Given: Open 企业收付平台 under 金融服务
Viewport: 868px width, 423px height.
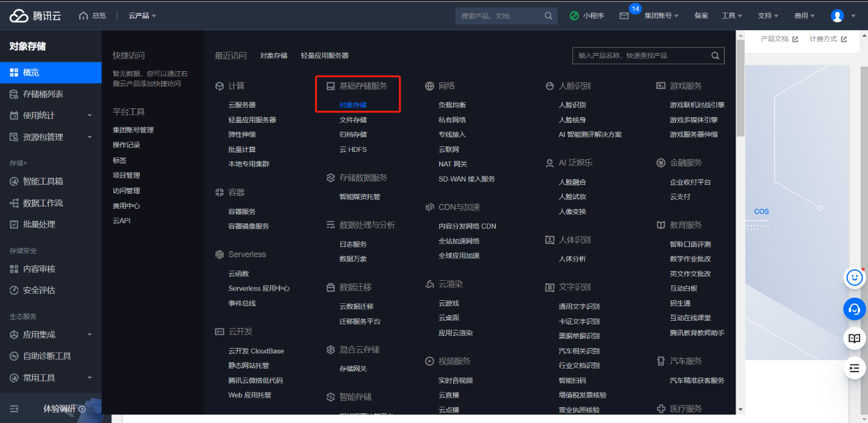Looking at the screenshot, I should pos(690,182).
